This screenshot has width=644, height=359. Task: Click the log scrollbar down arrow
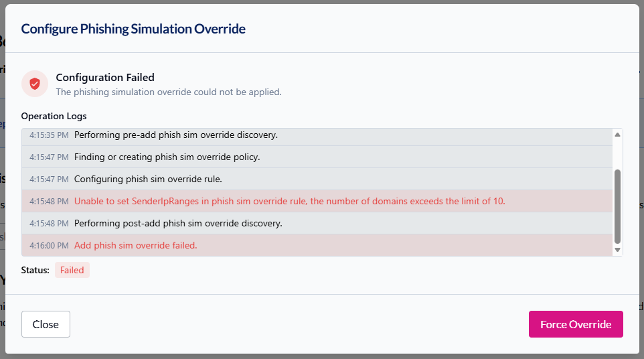click(x=617, y=250)
